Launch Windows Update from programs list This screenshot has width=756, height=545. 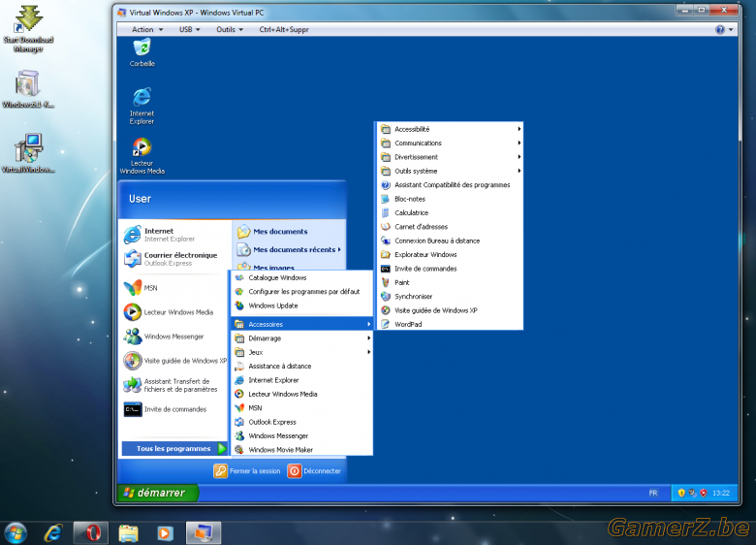click(301, 305)
